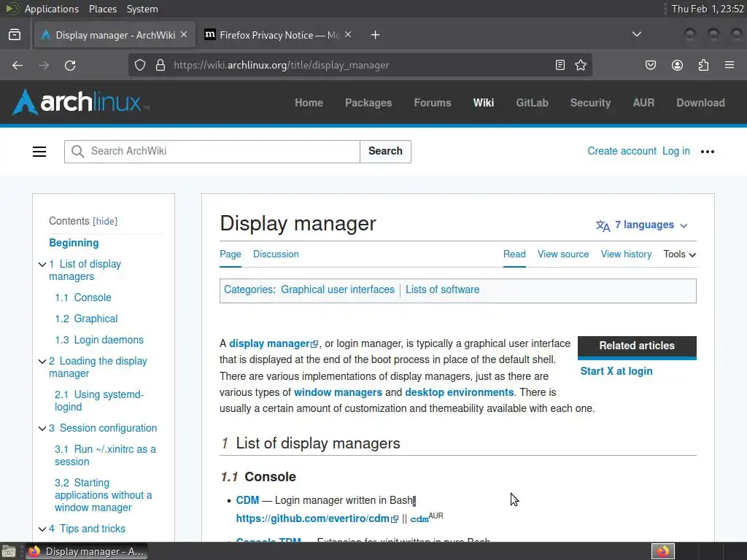This screenshot has height=560, width=747.
Task: Open the 7 languages dropdown
Action: click(641, 225)
